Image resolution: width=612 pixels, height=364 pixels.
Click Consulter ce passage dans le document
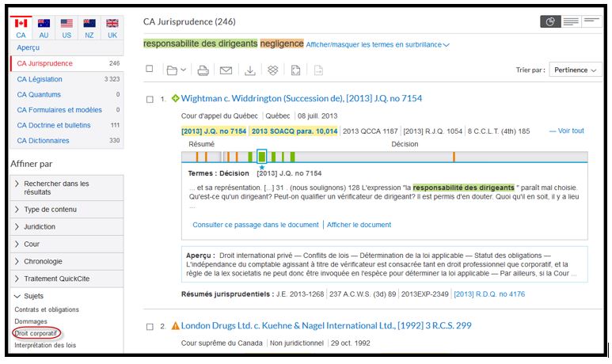(256, 225)
